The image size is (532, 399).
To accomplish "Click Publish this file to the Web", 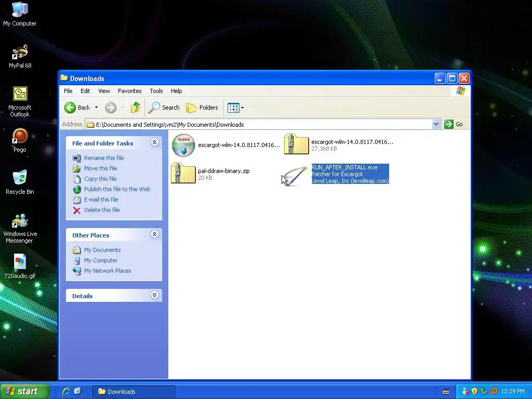I will click(x=117, y=189).
